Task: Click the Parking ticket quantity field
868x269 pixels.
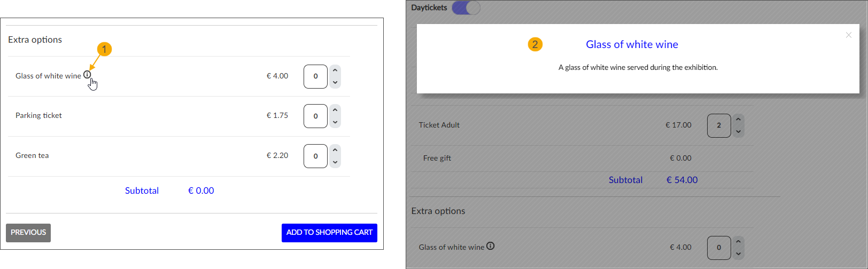Action: (x=315, y=116)
